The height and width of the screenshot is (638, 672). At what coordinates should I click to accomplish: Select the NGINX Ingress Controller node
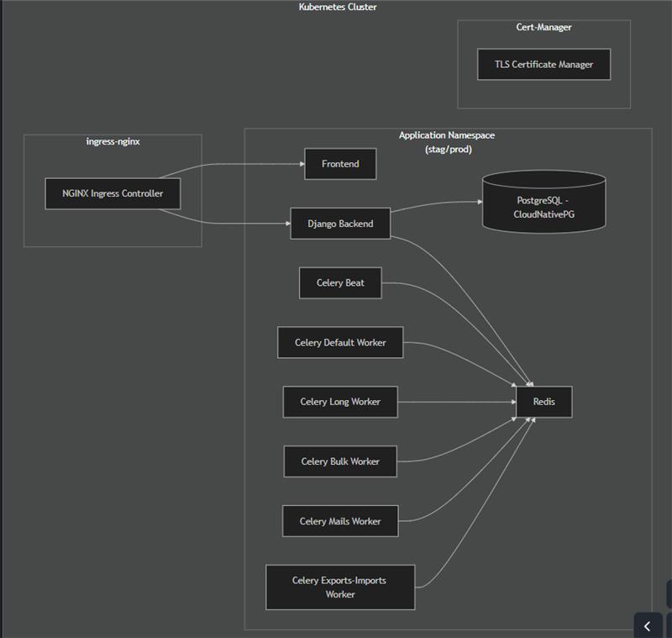[x=113, y=193]
